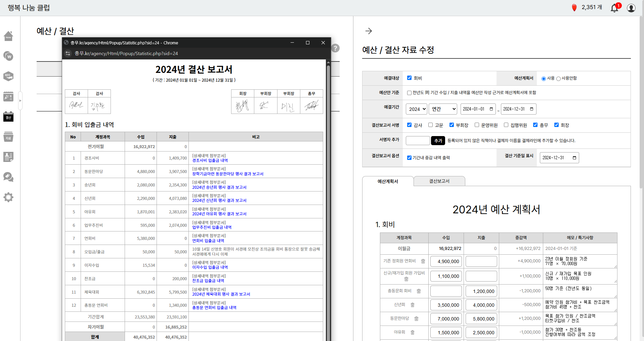
Task: Click the gray help question mark icon
Action: 335,48
